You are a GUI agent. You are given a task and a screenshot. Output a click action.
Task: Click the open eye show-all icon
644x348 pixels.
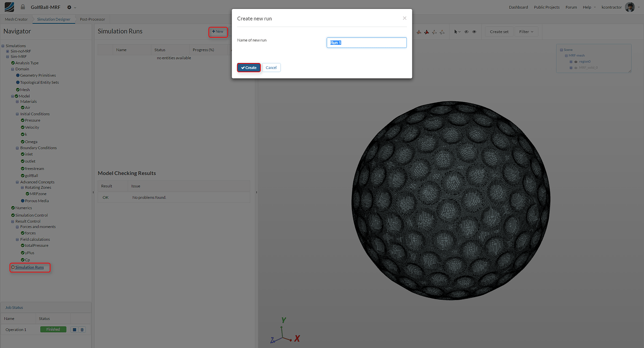point(474,32)
